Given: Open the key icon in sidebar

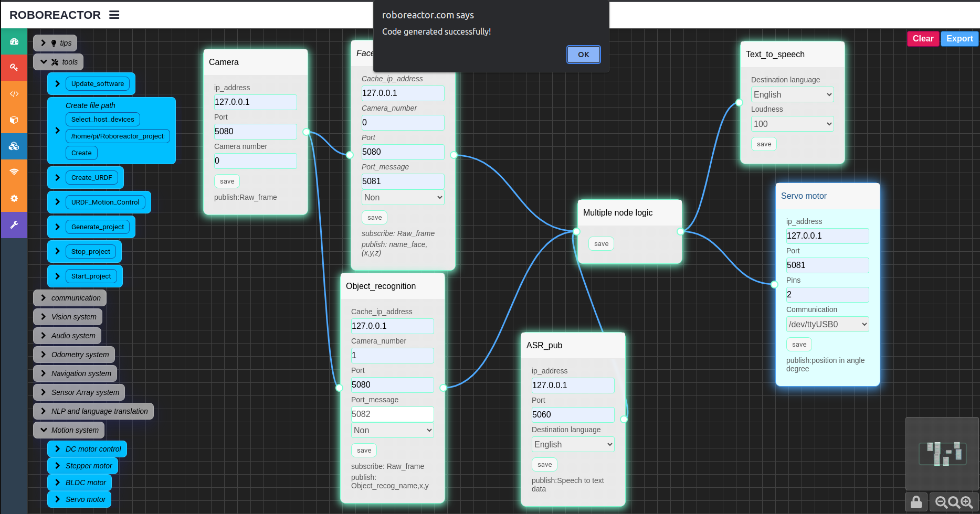Looking at the screenshot, I should point(14,68).
